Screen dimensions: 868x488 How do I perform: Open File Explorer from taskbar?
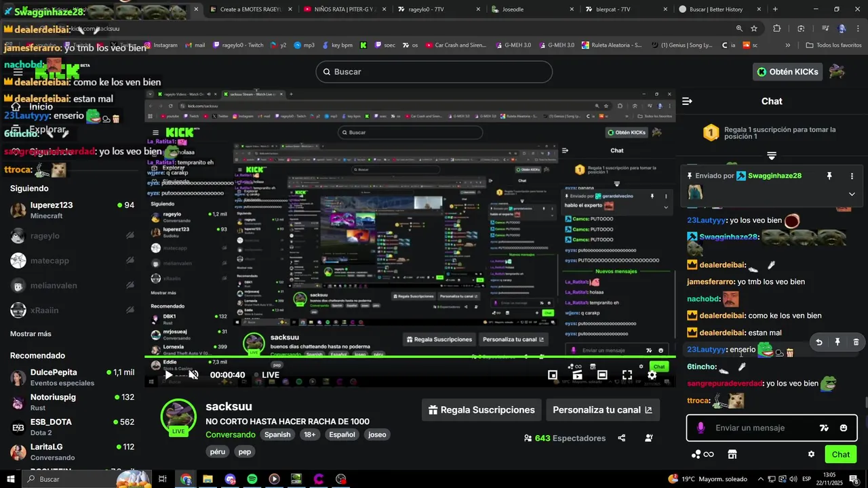[x=208, y=479]
